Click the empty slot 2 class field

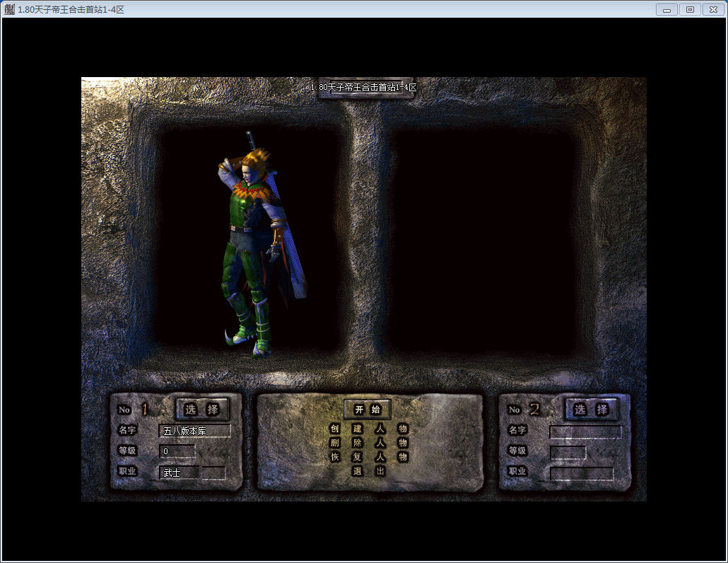[x=582, y=473]
